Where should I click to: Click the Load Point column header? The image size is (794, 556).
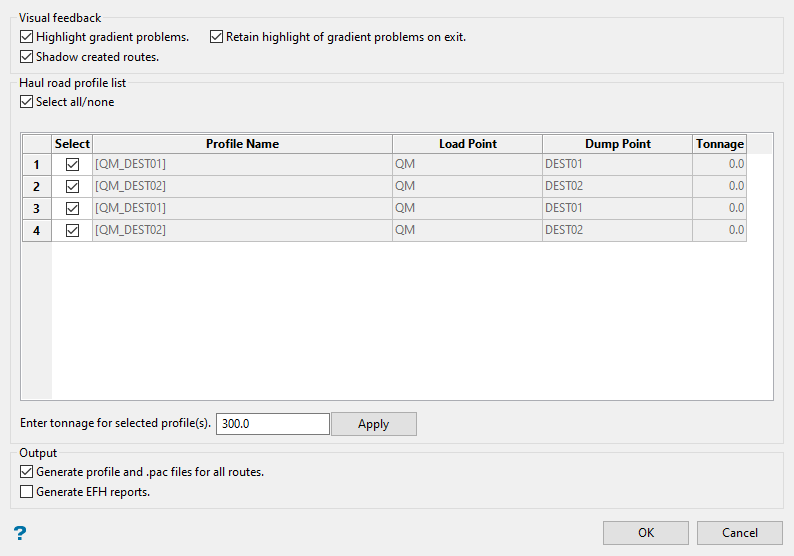(x=467, y=144)
